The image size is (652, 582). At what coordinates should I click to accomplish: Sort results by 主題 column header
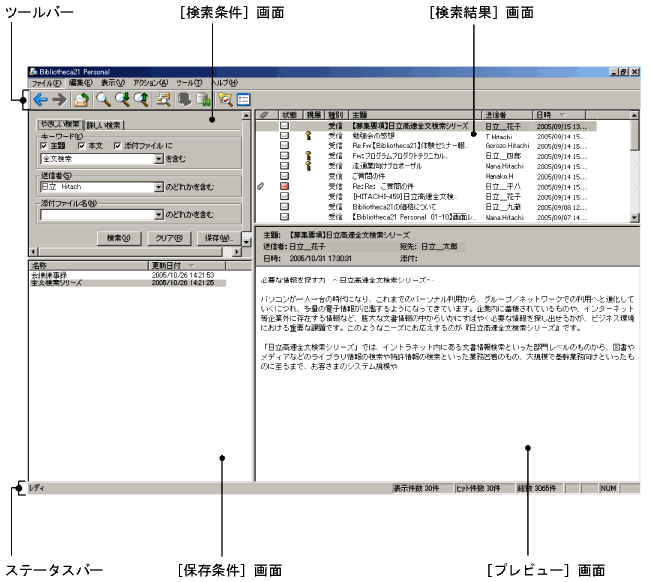pyautogui.click(x=415, y=115)
